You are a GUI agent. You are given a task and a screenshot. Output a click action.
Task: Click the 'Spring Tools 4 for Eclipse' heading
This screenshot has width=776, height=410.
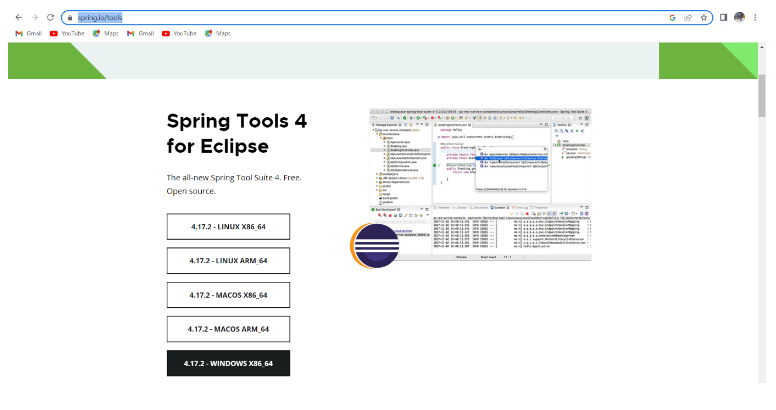(237, 133)
